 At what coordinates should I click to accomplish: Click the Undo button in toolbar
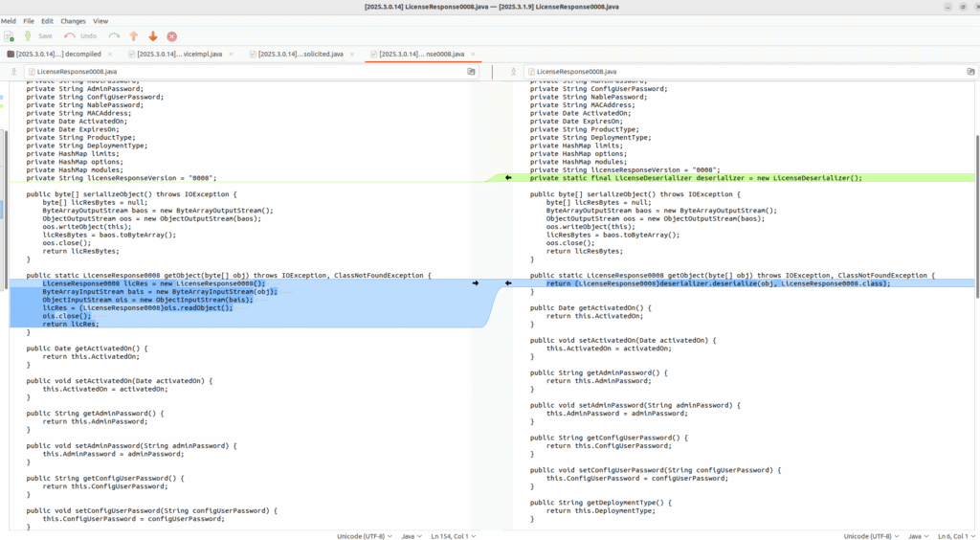tap(80, 36)
